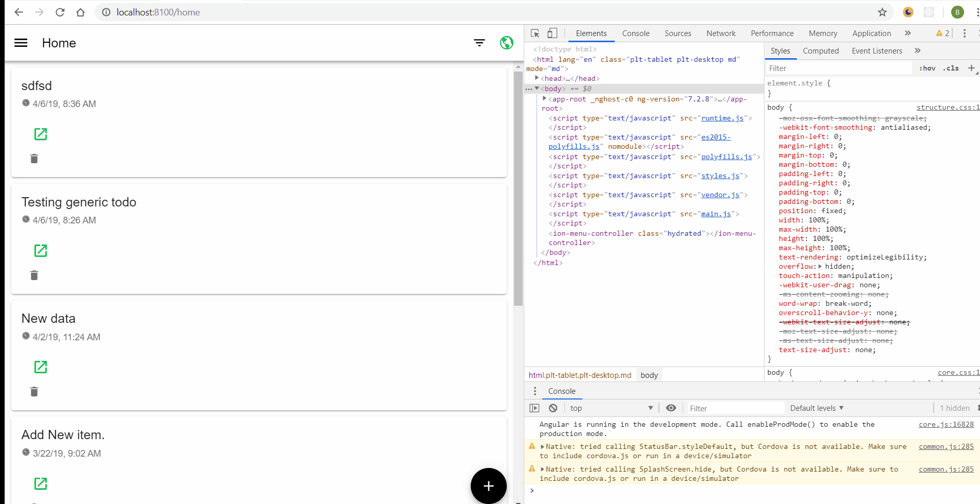Activate DevTools inspect element picker
The image size is (980, 504).
535,33
